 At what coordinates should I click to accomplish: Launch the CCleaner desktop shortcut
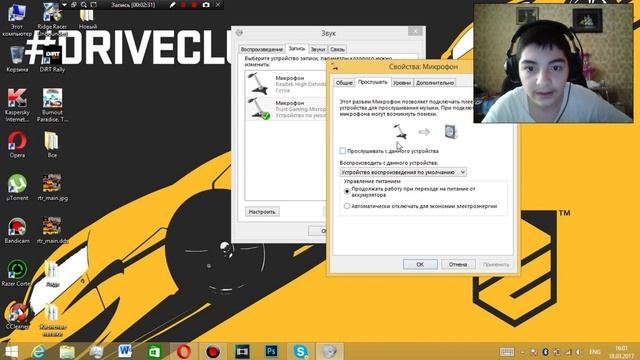[x=17, y=316]
